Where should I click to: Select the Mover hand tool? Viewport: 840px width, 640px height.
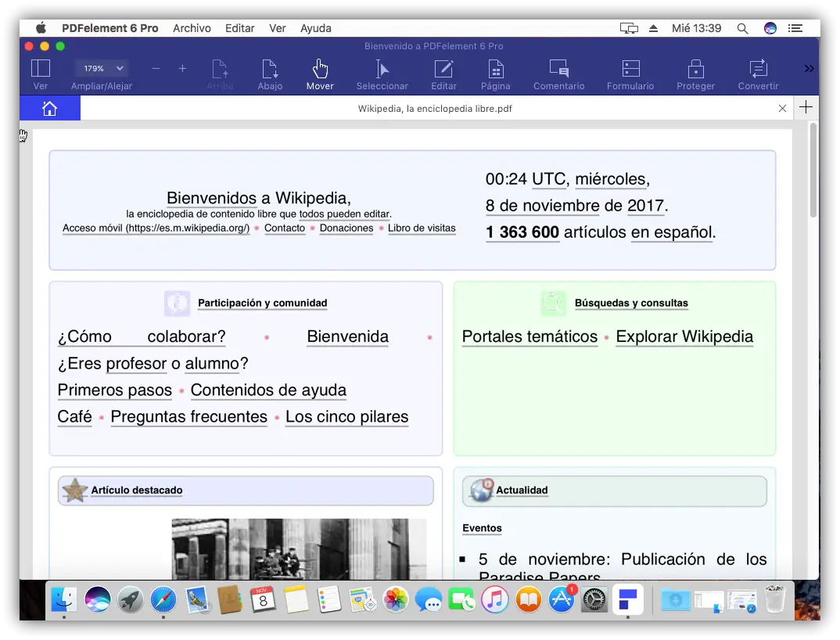(320, 69)
